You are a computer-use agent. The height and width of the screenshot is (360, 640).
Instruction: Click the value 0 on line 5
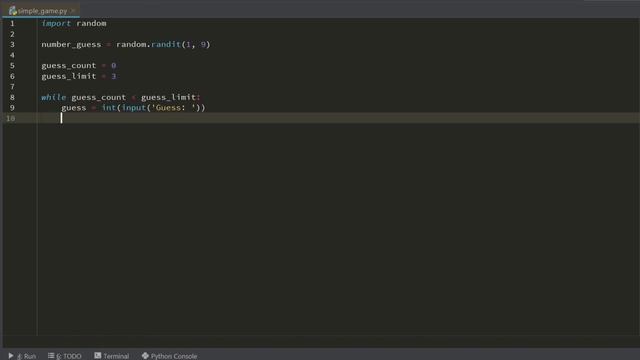[113, 66]
